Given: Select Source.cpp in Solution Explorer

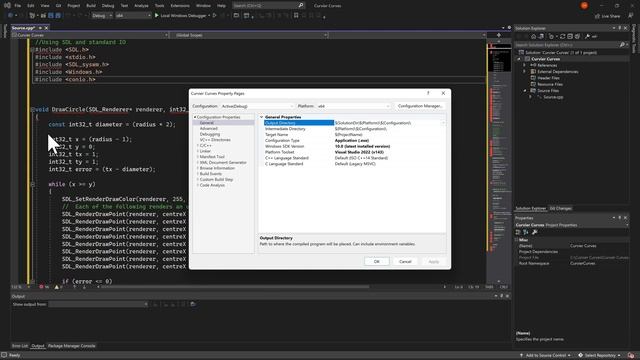Looking at the screenshot, I should 553,97.
